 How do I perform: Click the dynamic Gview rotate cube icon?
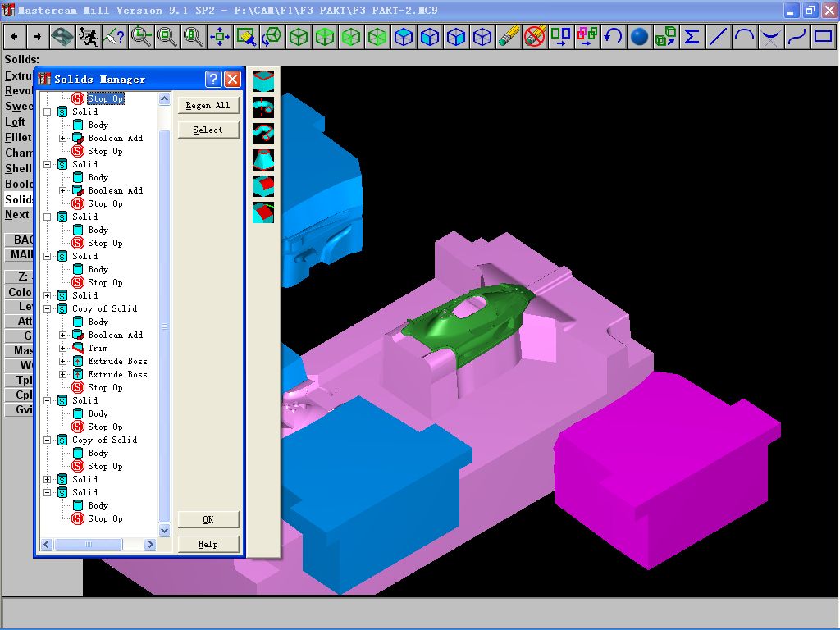(272, 37)
